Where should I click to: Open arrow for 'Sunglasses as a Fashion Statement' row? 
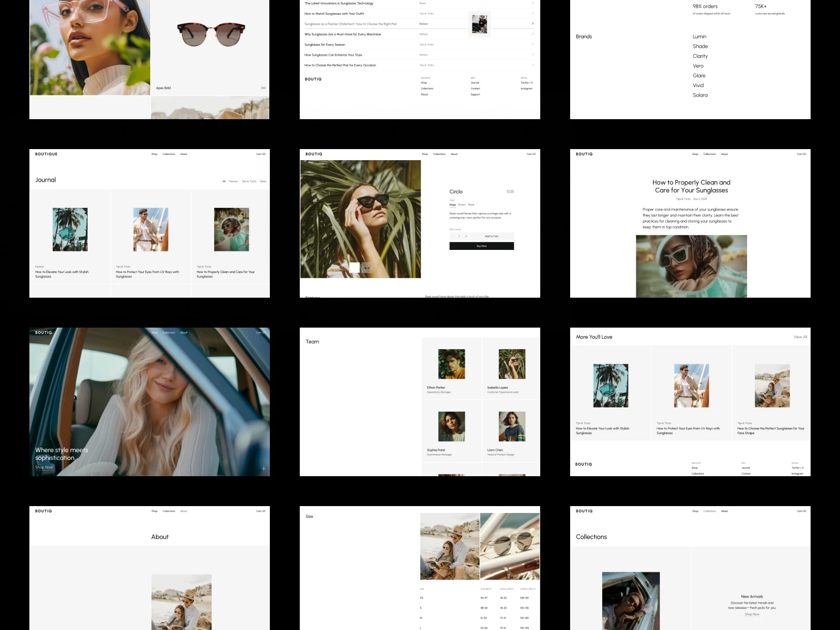coord(532,24)
